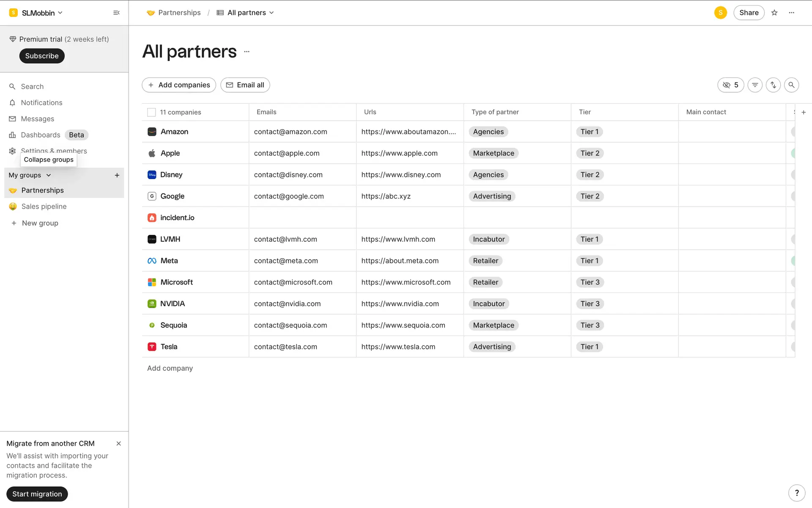Open table search magnifier icon
Viewport: 812px width, 508px height.
pos(791,85)
